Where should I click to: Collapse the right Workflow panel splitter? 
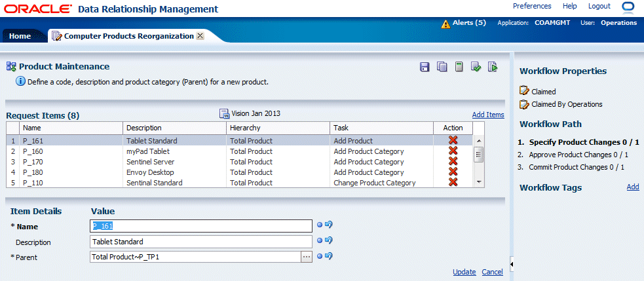511,263
